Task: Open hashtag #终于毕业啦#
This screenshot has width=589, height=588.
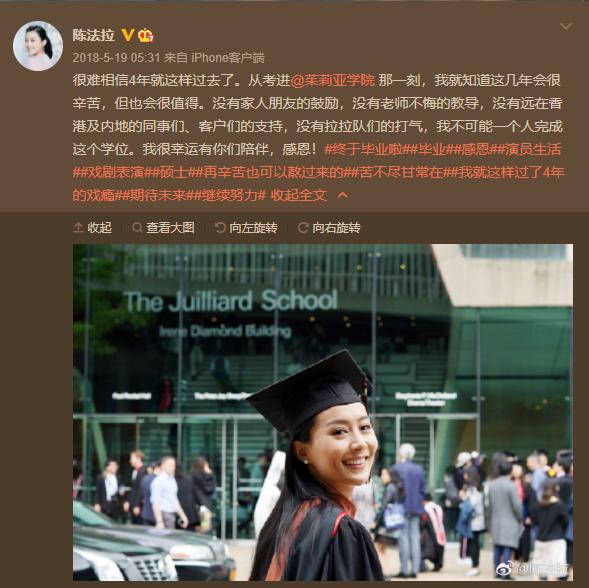Action: tap(367, 150)
